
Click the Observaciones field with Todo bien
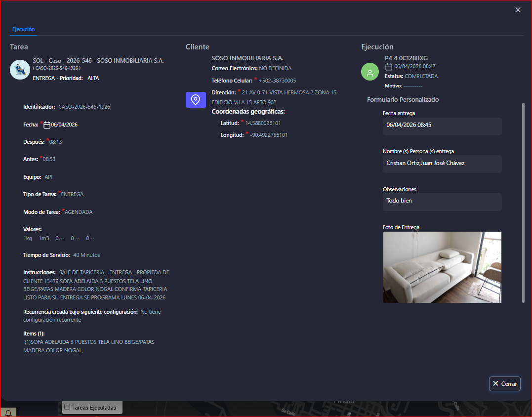[442, 201]
